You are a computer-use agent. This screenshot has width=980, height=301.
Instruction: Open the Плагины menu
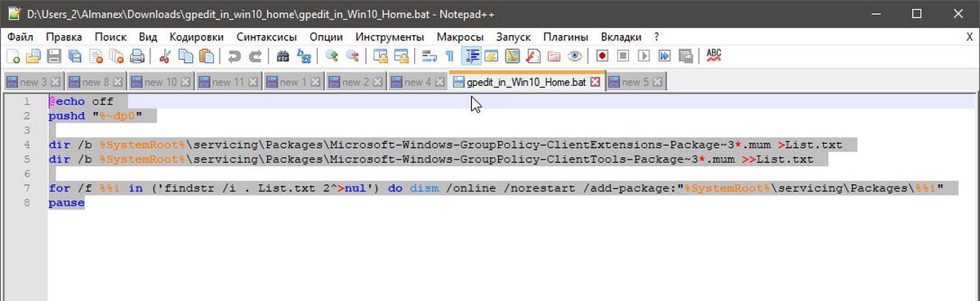point(566,37)
